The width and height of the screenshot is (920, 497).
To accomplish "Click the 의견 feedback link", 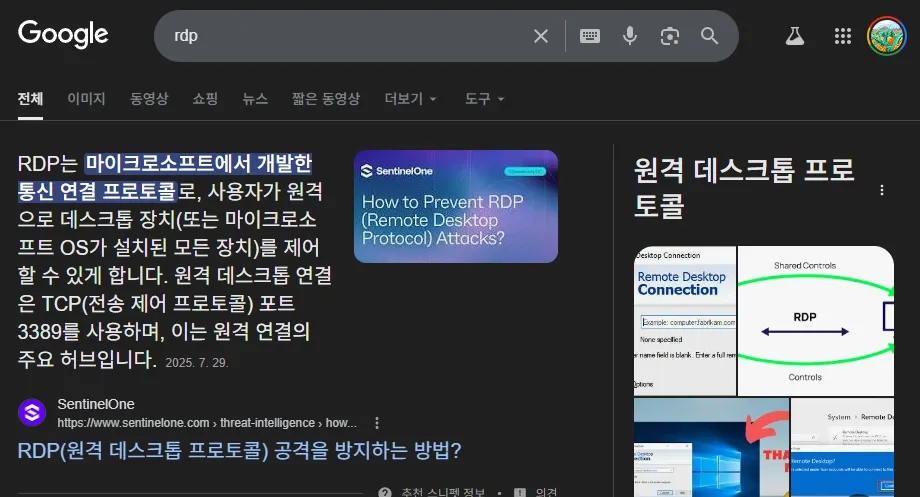I will [x=546, y=492].
